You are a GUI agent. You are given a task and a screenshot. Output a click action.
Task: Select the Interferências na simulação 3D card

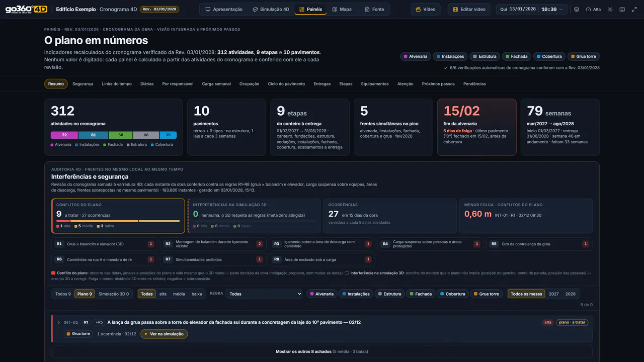point(254,216)
